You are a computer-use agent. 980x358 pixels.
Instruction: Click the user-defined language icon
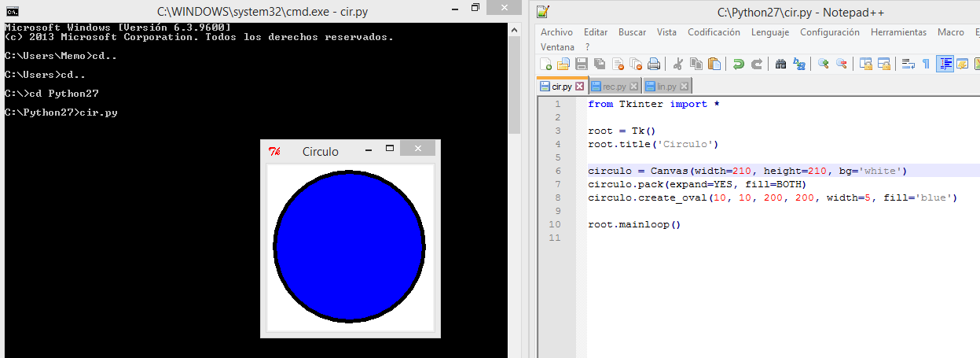click(962, 64)
